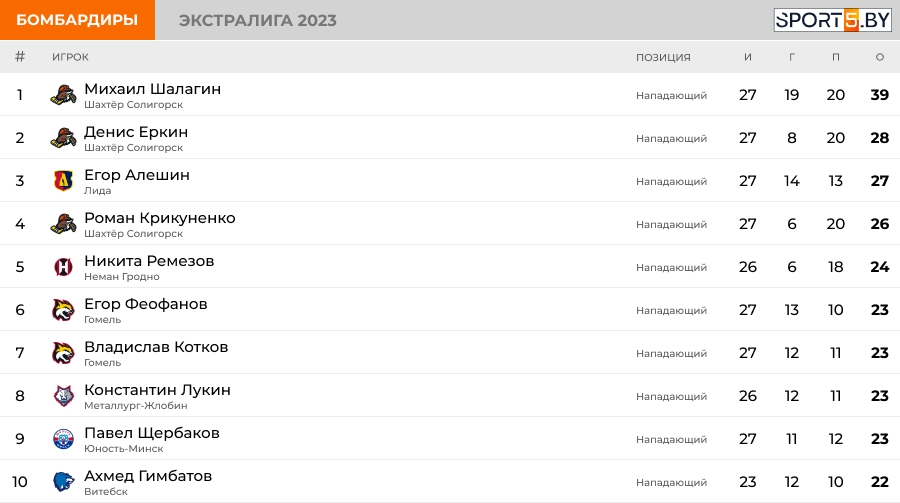The image size is (900, 503).
Task: Click the ИГРОК column header
Action: coord(70,57)
